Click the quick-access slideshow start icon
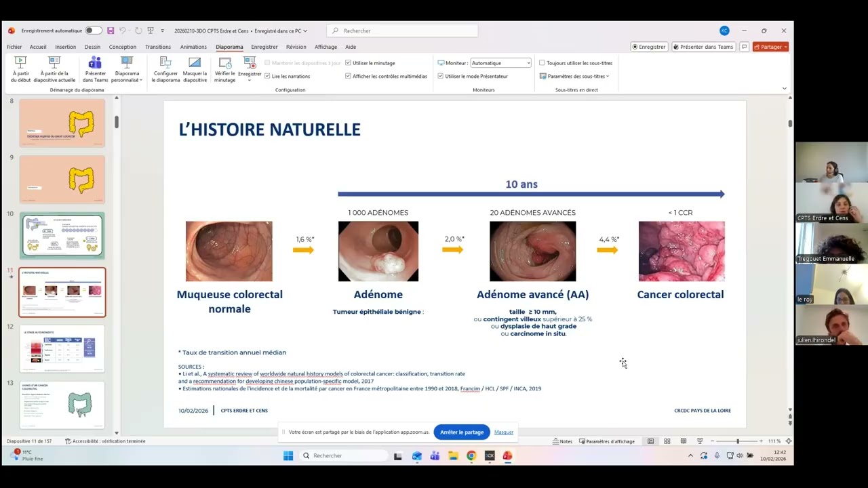 tap(151, 30)
